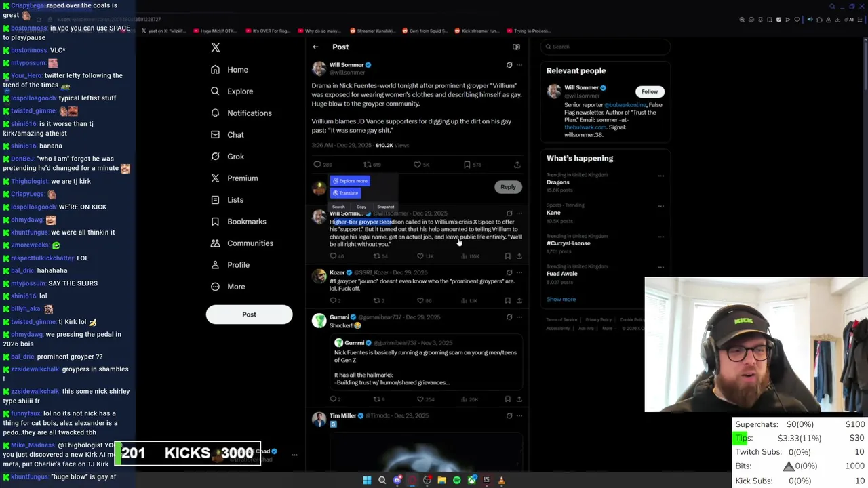The height and width of the screenshot is (488, 868).
Task: Click Show more under What's happening
Action: [x=561, y=299]
